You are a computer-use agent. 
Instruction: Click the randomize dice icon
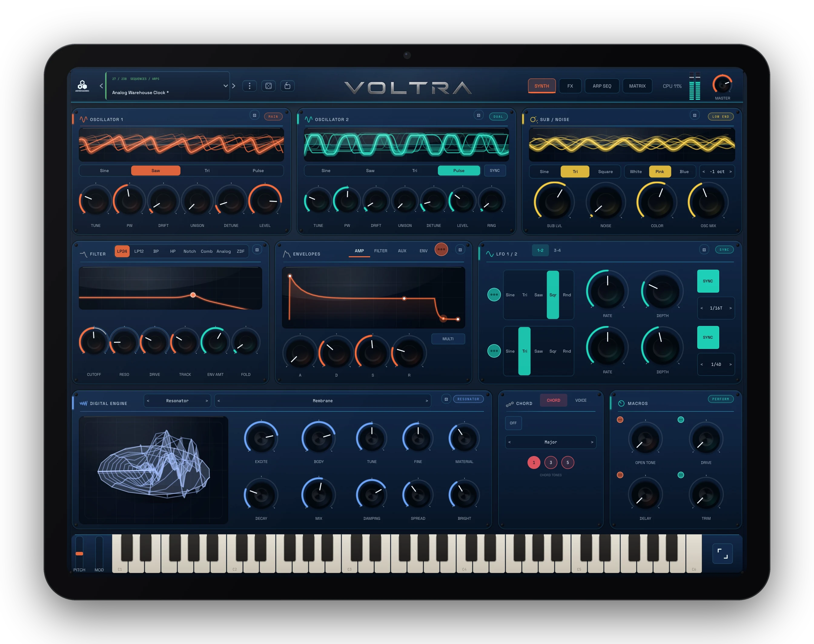[x=268, y=86]
